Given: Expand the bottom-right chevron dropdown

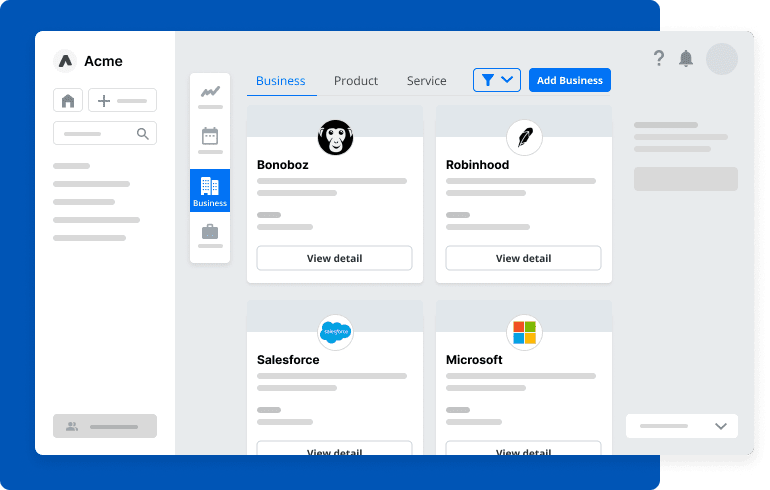Looking at the screenshot, I should (682, 426).
